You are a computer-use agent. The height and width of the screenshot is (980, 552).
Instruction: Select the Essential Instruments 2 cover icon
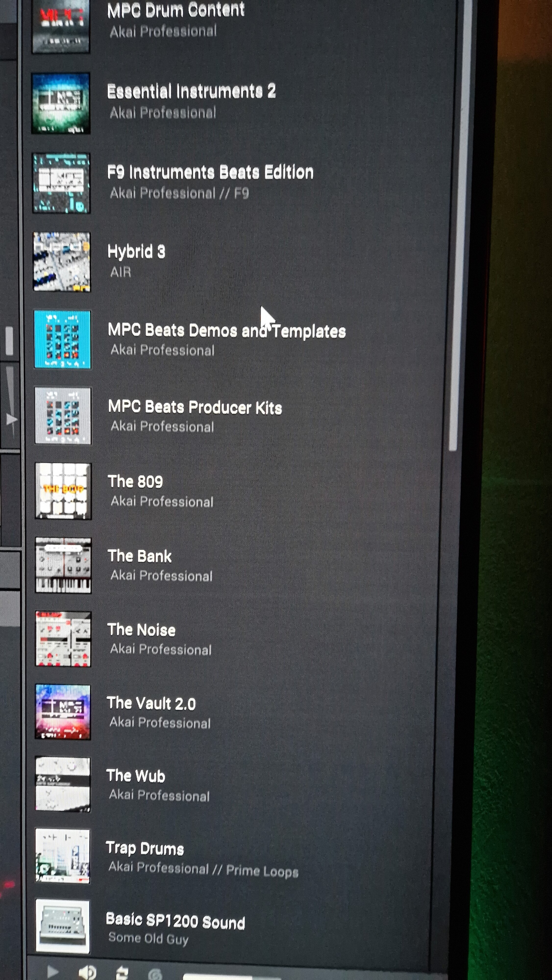click(61, 103)
